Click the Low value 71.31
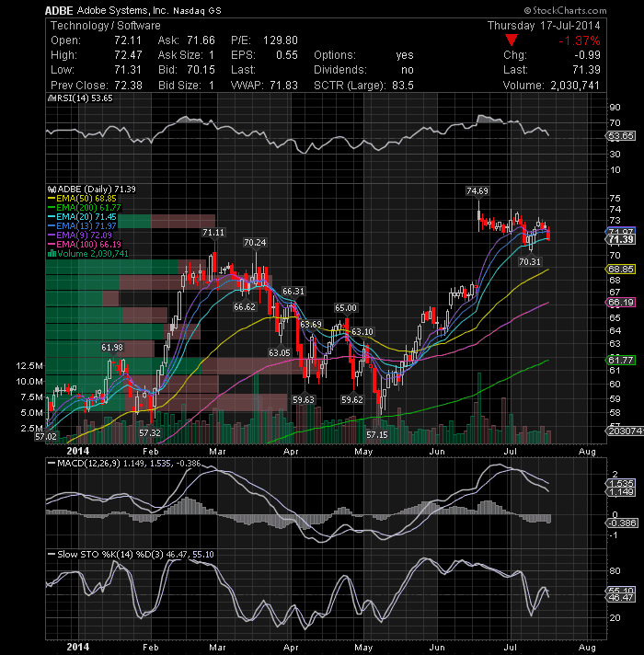The width and height of the screenshot is (644, 655). pyautogui.click(x=128, y=70)
